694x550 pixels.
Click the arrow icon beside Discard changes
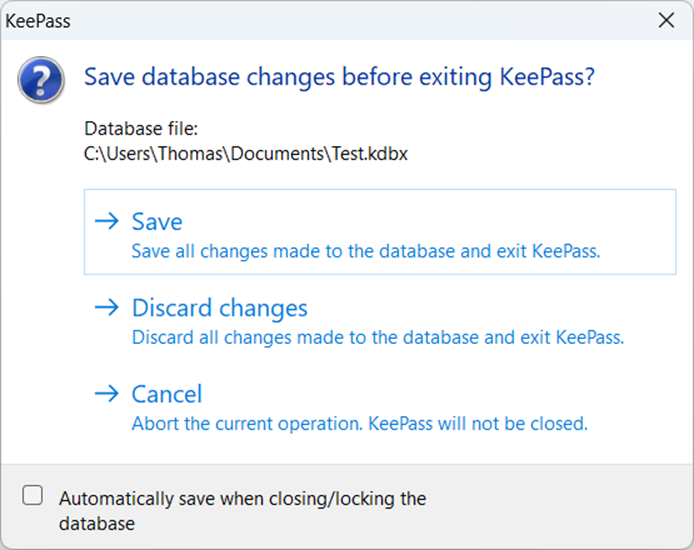point(106,308)
